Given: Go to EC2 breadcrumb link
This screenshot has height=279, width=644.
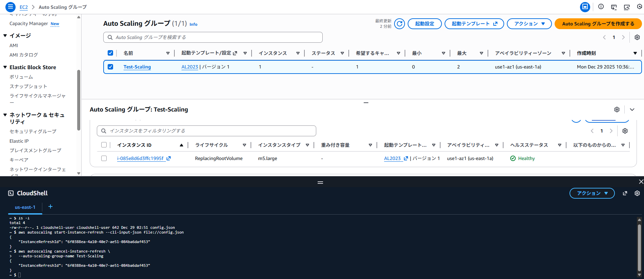Looking at the screenshot, I should (24, 7).
